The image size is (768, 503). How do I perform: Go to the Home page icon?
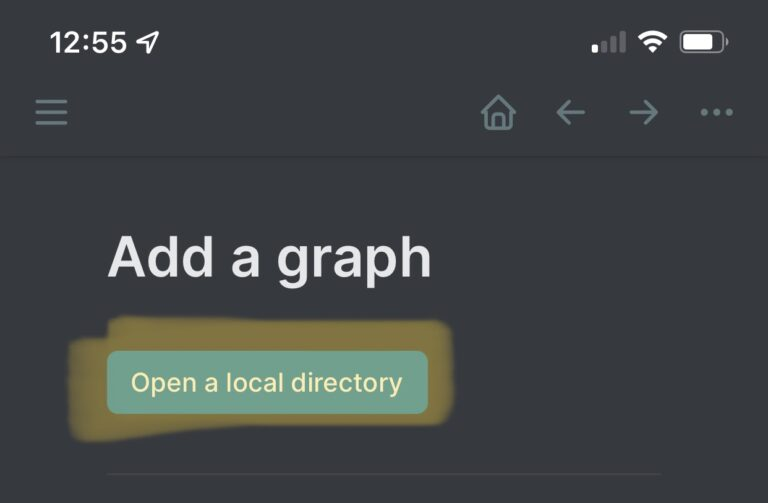pyautogui.click(x=498, y=112)
